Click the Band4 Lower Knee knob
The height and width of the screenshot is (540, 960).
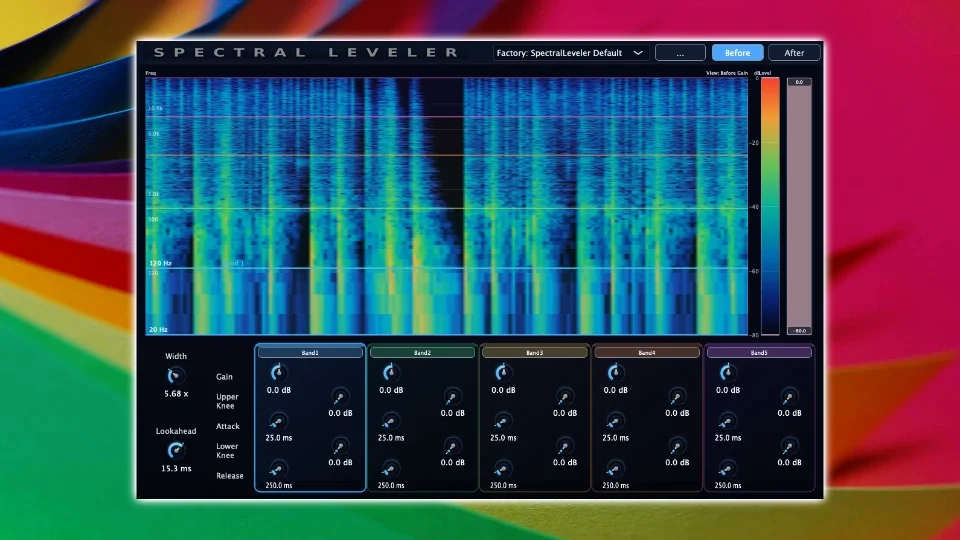tap(677, 446)
